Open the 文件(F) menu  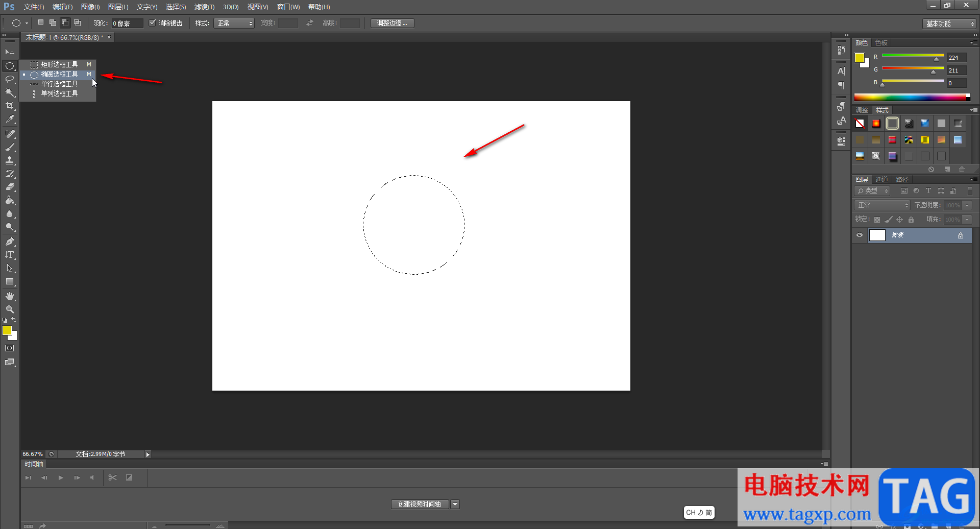pyautogui.click(x=34, y=7)
